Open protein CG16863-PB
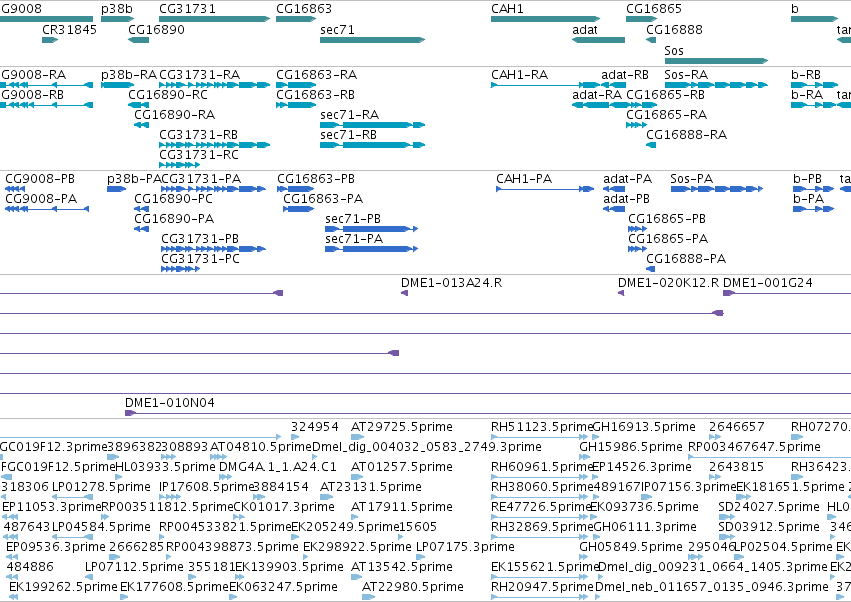851x602 pixels. point(316,179)
